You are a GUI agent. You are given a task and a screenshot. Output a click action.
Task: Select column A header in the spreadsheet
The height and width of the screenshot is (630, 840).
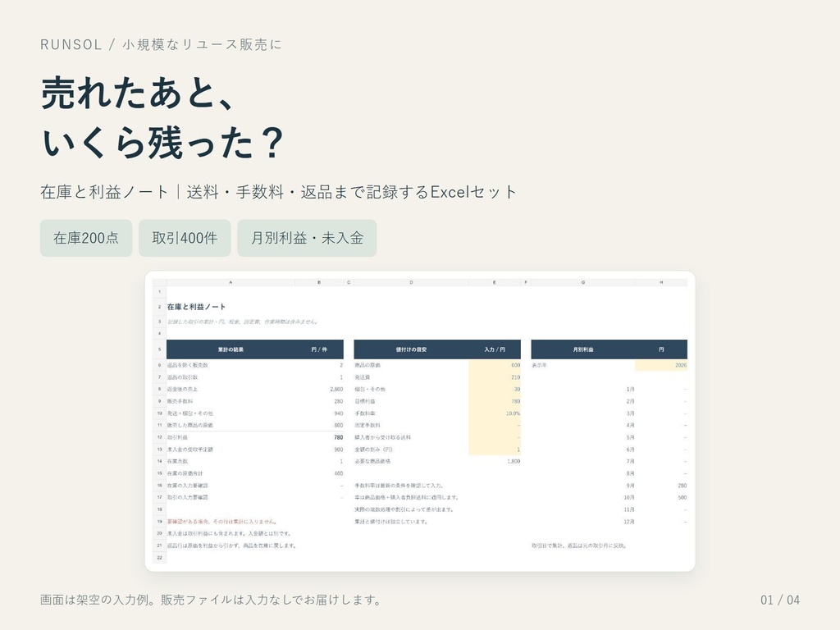pos(231,282)
